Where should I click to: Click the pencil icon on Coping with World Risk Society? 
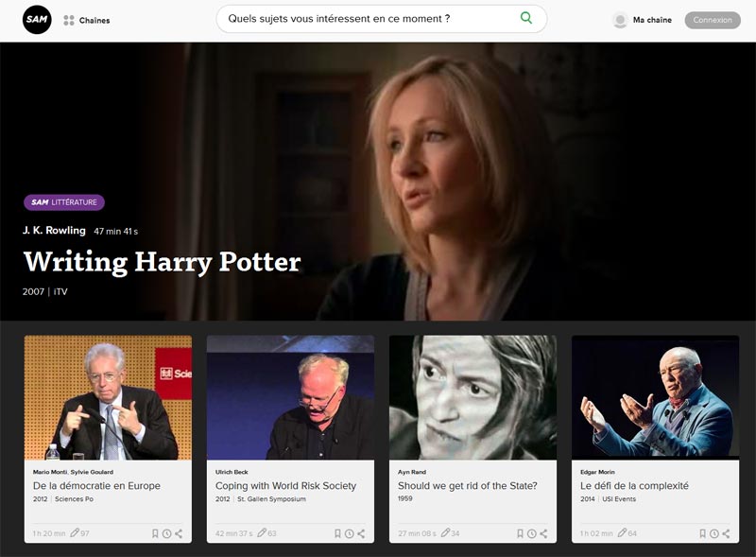[262, 532]
